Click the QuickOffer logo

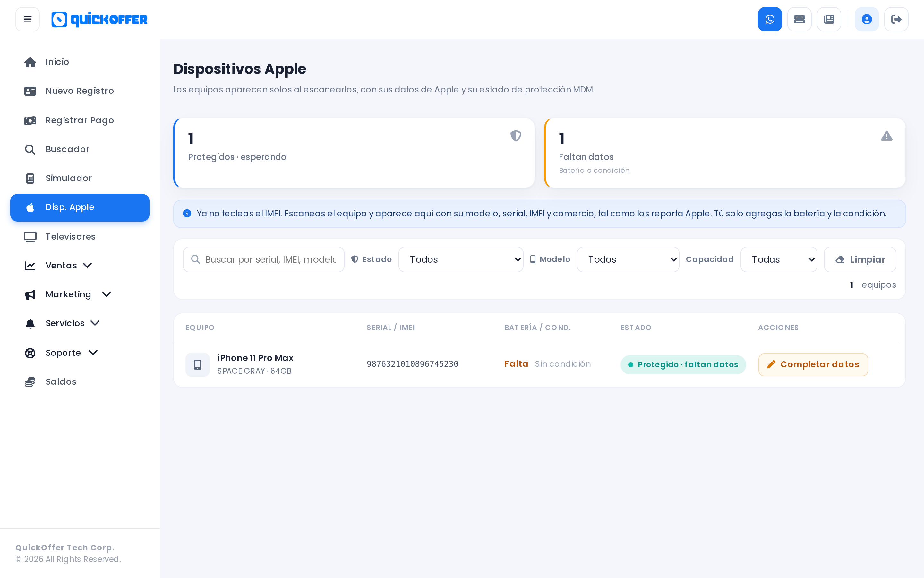coord(99,20)
